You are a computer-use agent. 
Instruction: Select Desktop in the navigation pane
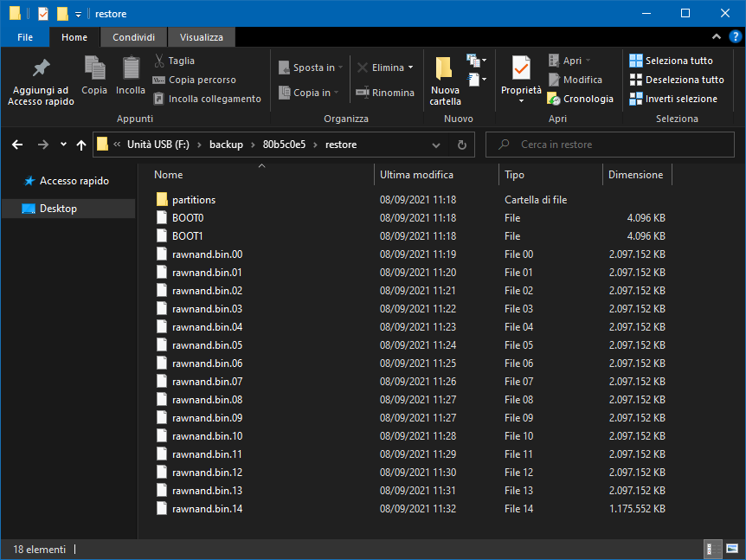click(58, 209)
